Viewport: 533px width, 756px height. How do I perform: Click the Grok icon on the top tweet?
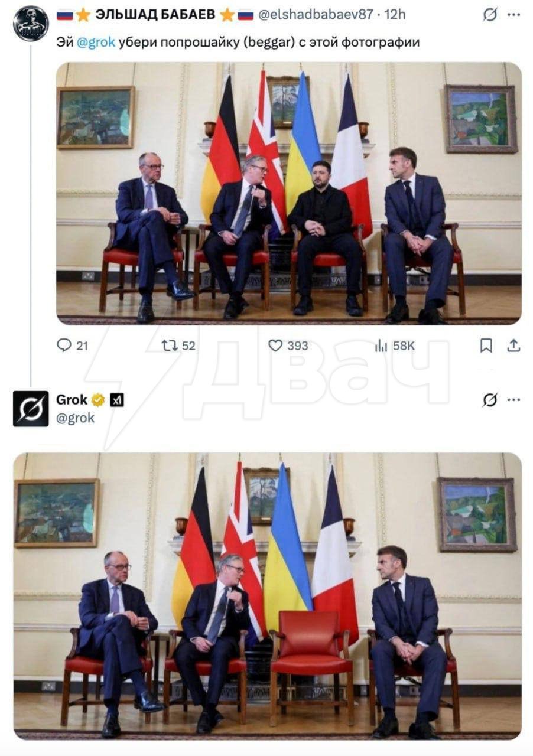[x=490, y=15]
